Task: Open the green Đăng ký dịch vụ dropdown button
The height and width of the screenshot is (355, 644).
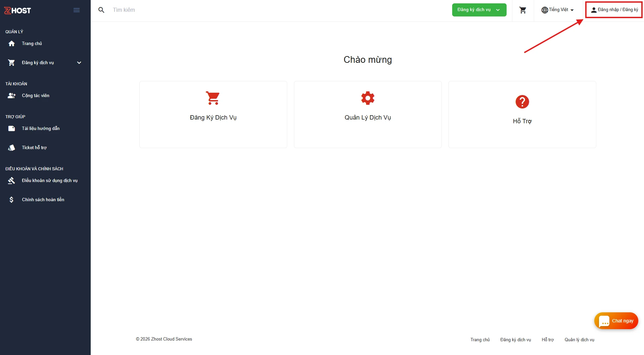Action: [479, 10]
